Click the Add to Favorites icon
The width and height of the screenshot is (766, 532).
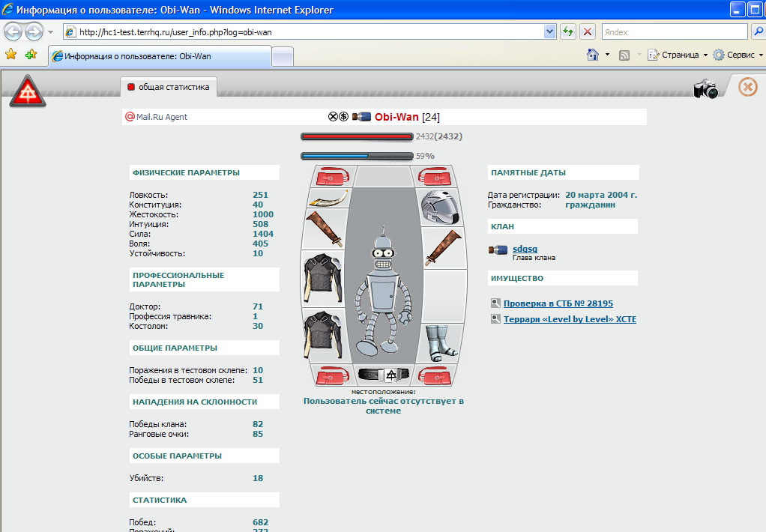(x=31, y=54)
